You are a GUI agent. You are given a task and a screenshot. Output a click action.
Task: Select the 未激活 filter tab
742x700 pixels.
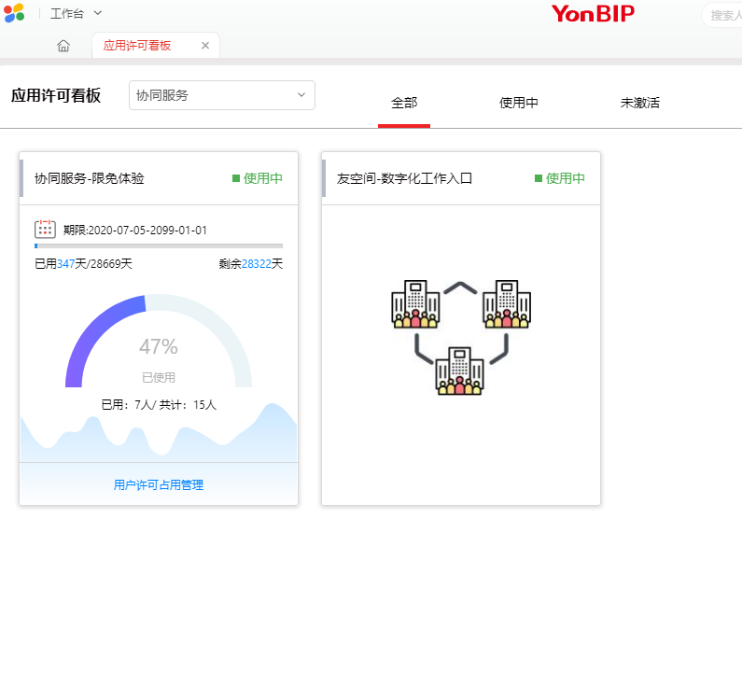point(640,103)
